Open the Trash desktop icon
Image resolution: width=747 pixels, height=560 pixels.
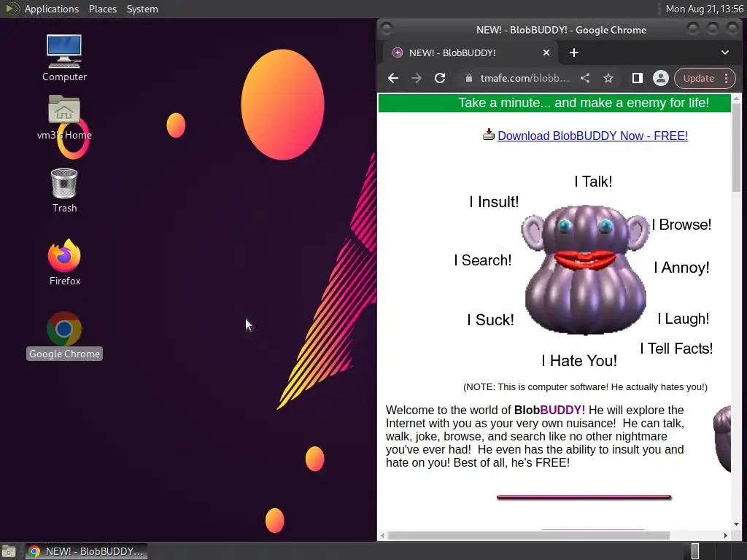pyautogui.click(x=64, y=190)
